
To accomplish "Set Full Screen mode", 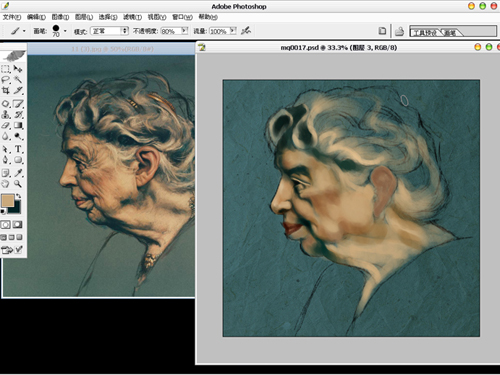I will click(x=19, y=237).
